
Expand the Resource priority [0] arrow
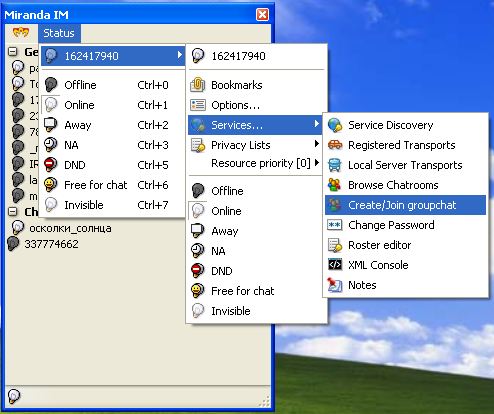point(316,163)
